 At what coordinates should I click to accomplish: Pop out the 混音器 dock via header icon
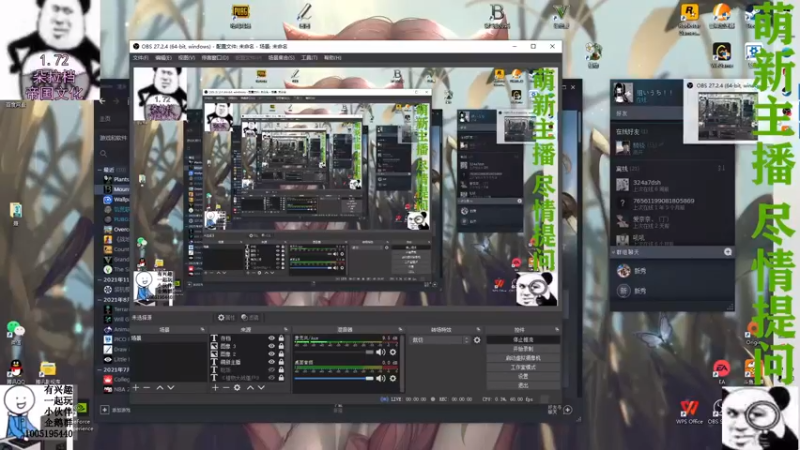coord(400,330)
